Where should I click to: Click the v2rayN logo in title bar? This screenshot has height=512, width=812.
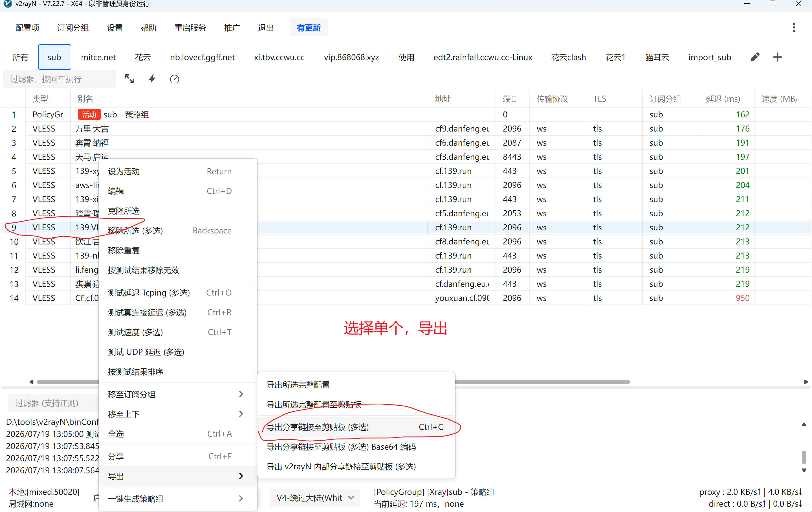pos(7,4)
